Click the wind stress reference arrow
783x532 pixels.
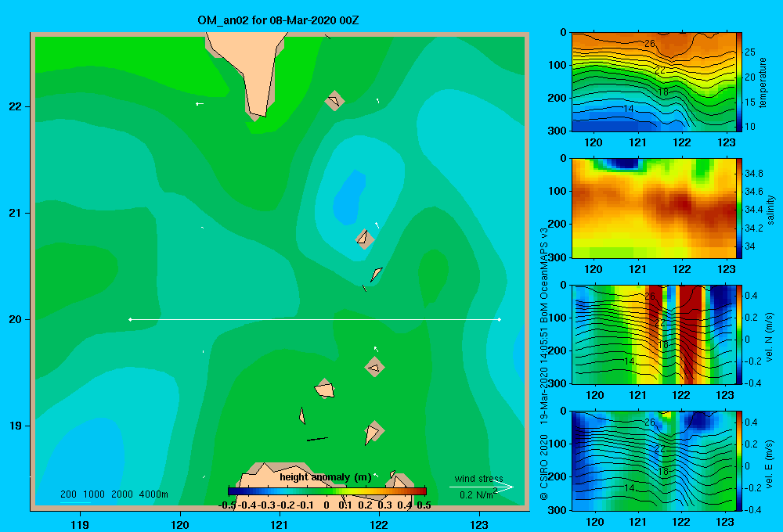(x=482, y=487)
